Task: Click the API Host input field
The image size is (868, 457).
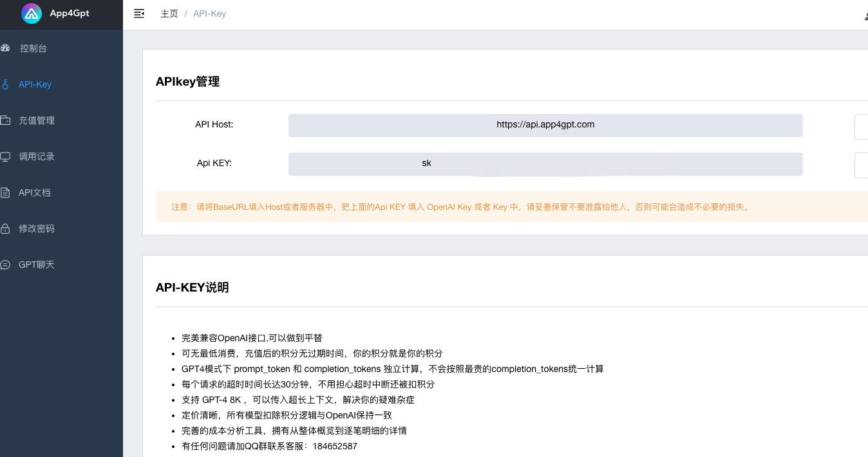Action: point(545,126)
